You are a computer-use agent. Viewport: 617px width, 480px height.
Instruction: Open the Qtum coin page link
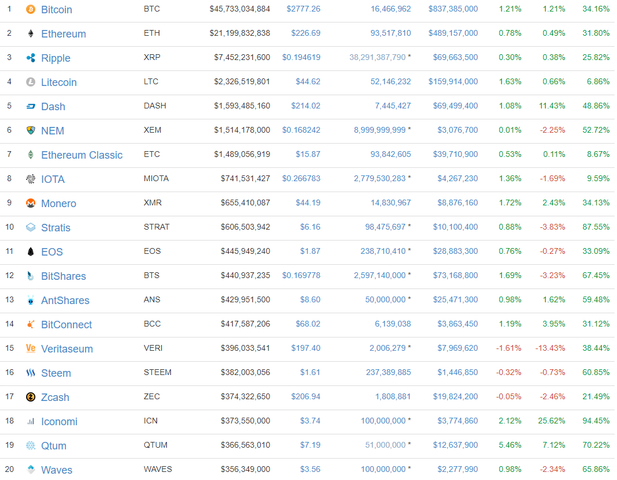[x=54, y=446]
